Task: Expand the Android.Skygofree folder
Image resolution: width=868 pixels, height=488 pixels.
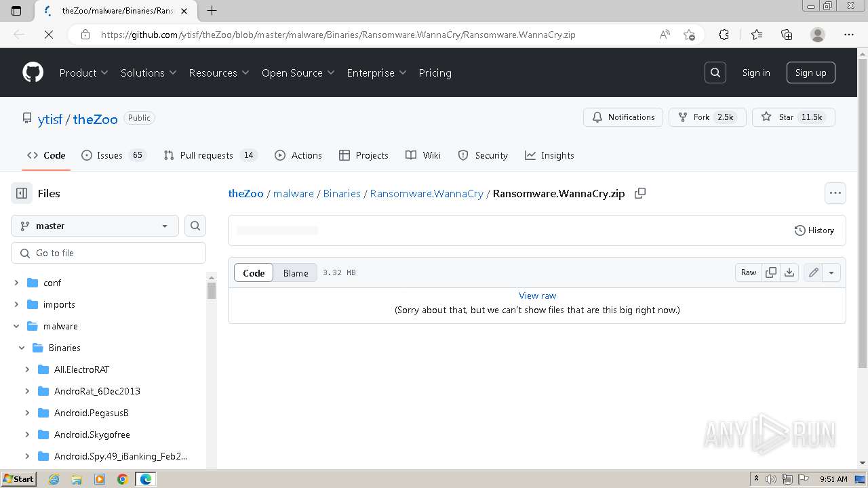Action: click(x=27, y=434)
